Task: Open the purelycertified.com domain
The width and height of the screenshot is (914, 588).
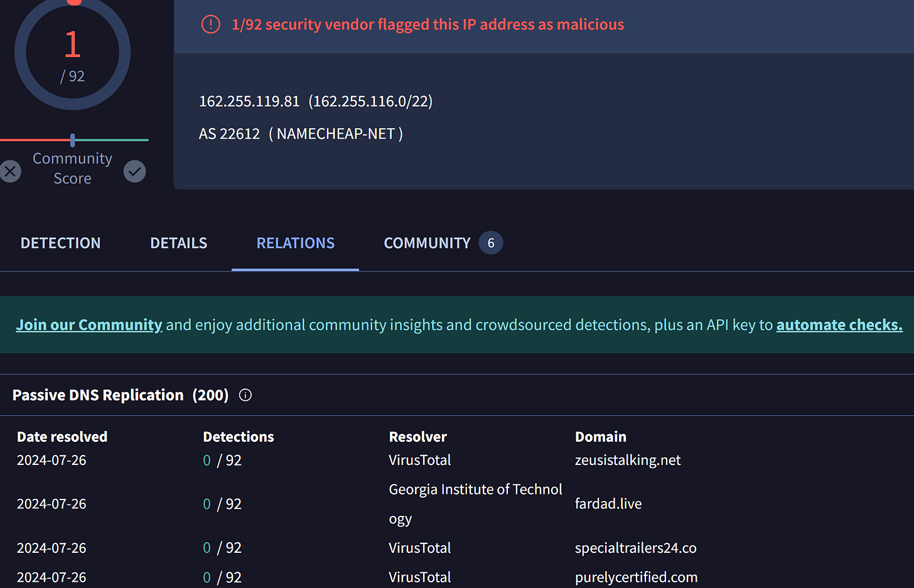Action: [x=637, y=577]
